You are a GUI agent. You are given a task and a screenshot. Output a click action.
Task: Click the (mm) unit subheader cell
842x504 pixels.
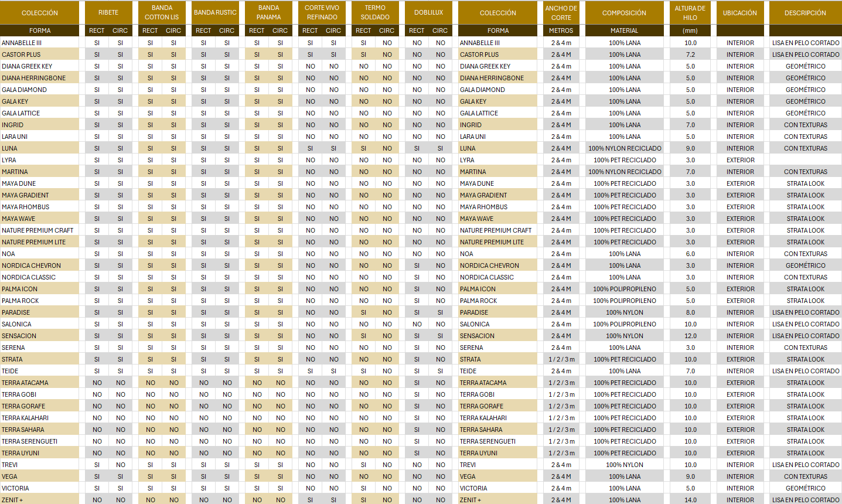690,30
